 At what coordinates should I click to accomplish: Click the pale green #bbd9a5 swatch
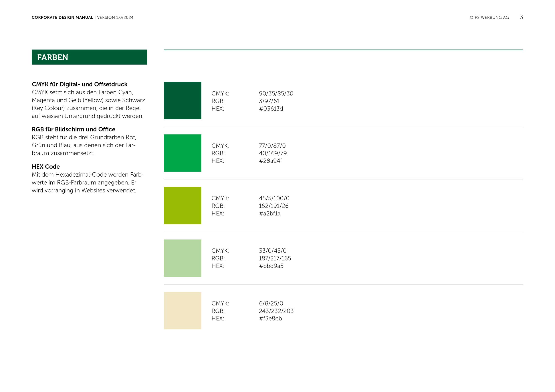tap(182, 258)
